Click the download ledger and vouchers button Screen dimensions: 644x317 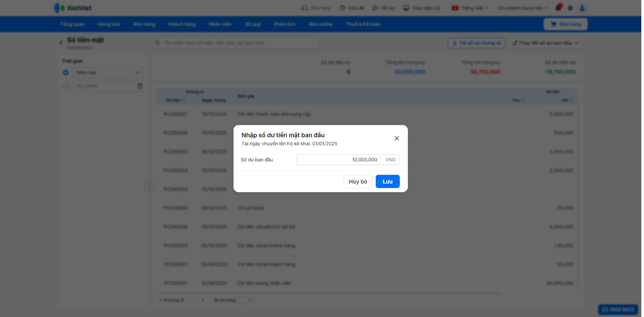(476, 43)
